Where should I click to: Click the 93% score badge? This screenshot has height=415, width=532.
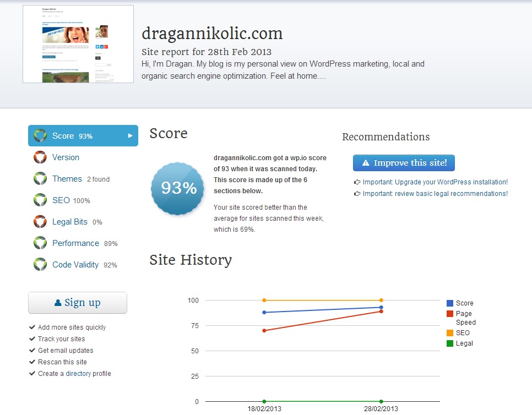click(x=178, y=188)
